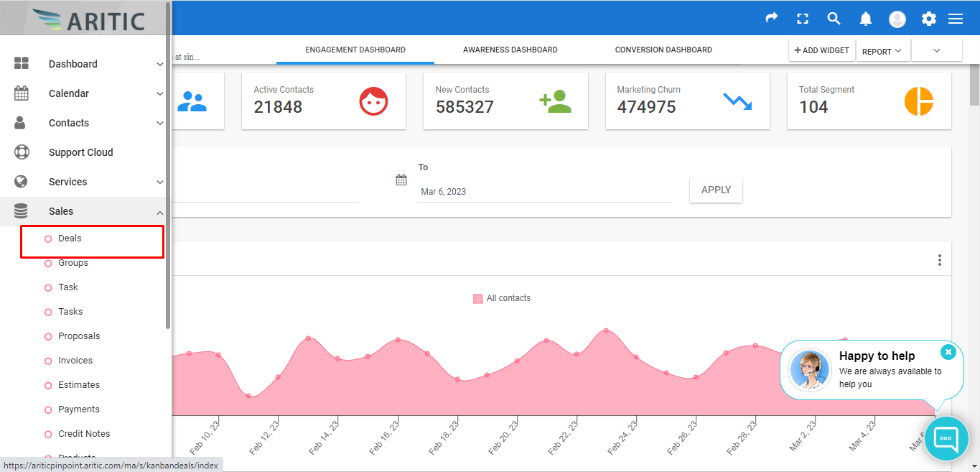The width and height of the screenshot is (980, 472).
Task: Click the blue contacts group icon
Action: (192, 101)
